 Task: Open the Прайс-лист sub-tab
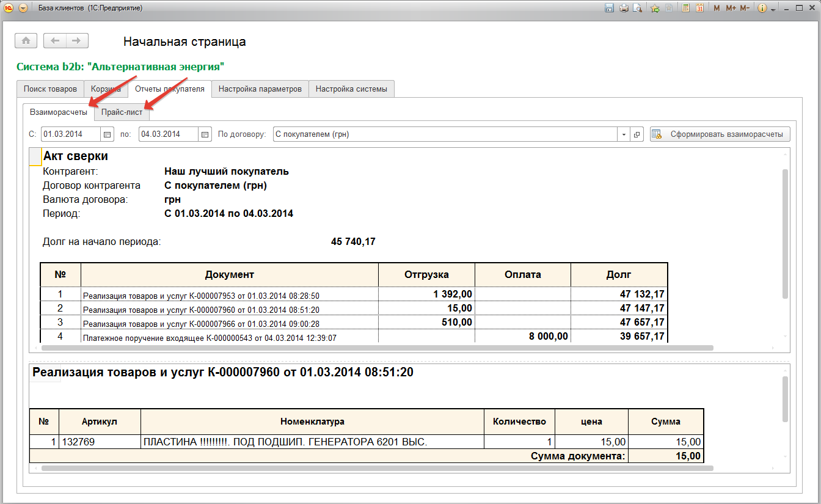[x=122, y=112]
